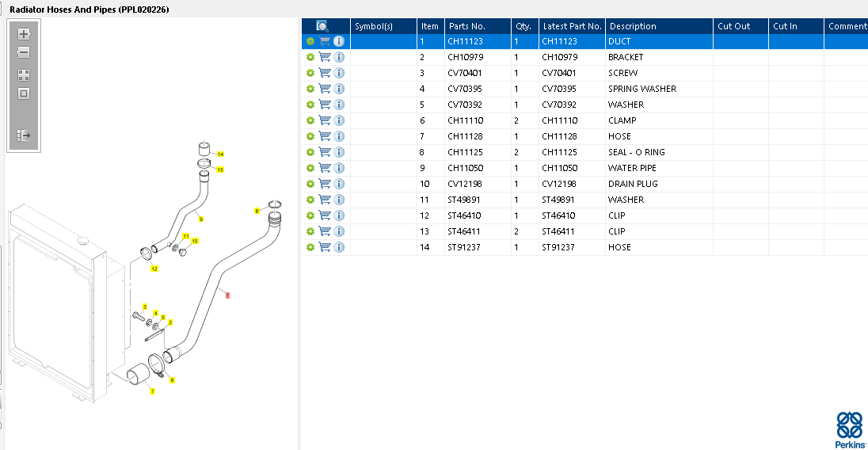This screenshot has width=868, height=450.
Task: Zoom in on the parts diagram
Action: tap(24, 34)
